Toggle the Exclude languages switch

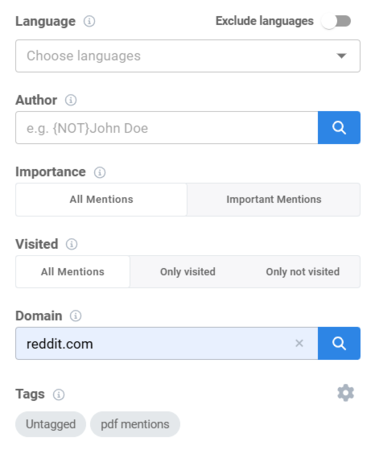[336, 21]
